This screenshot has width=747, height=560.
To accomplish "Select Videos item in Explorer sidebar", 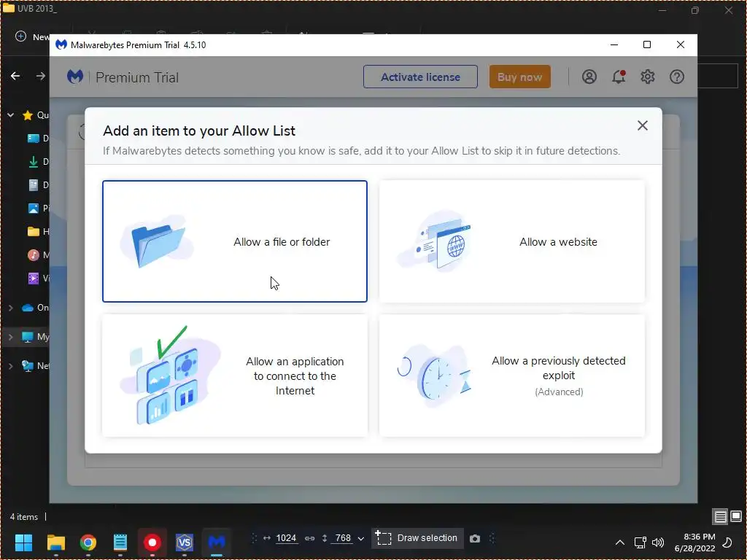I will point(38,278).
